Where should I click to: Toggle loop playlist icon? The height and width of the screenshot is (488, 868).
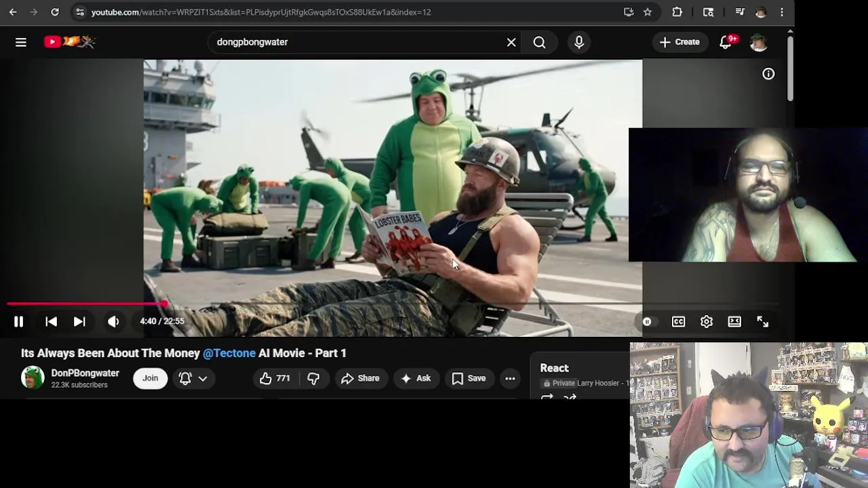click(x=547, y=398)
